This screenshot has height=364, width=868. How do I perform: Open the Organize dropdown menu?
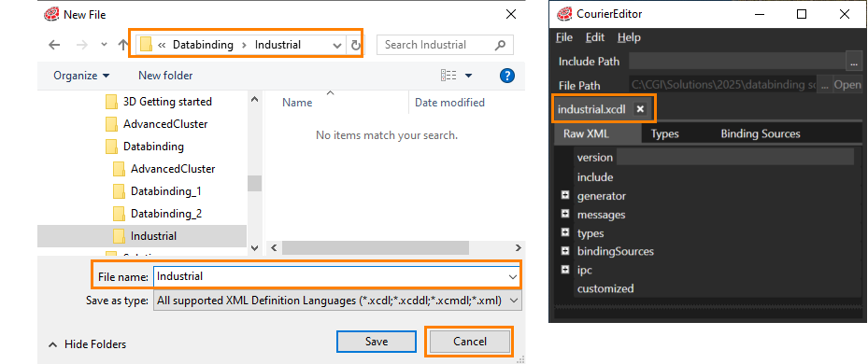(81, 76)
